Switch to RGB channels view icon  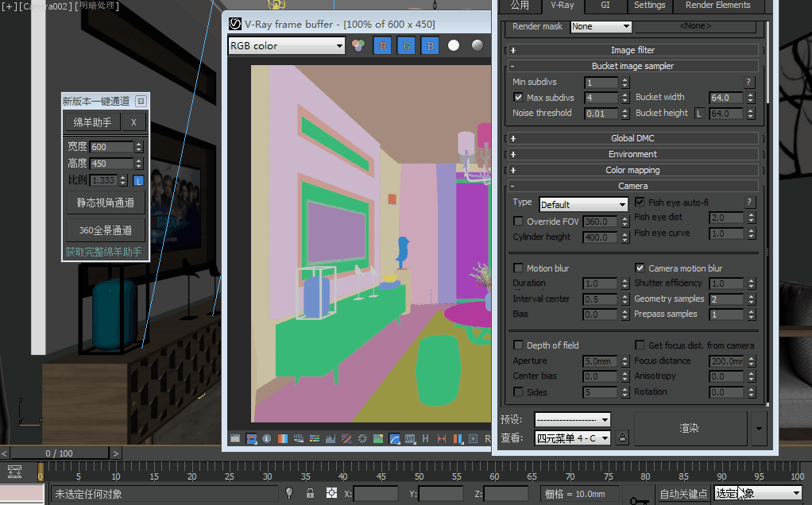coord(358,46)
